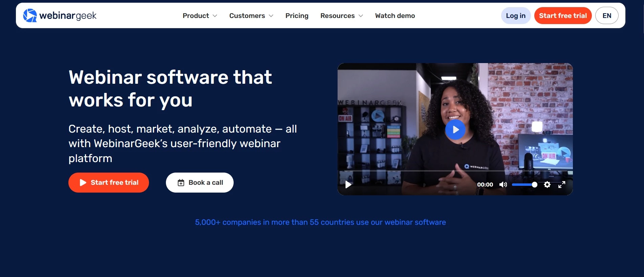The height and width of the screenshot is (277, 644).
Task: Click the small play icon in video controls
Action: [x=348, y=185]
